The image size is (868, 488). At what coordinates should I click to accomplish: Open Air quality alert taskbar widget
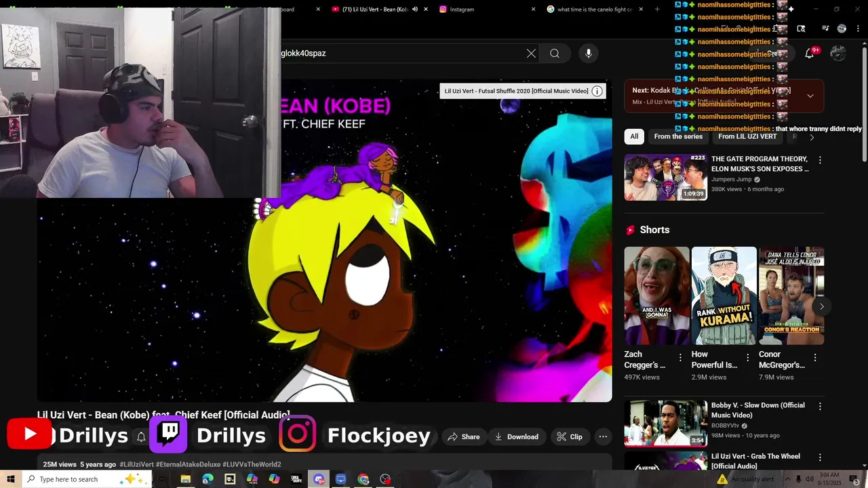745,479
